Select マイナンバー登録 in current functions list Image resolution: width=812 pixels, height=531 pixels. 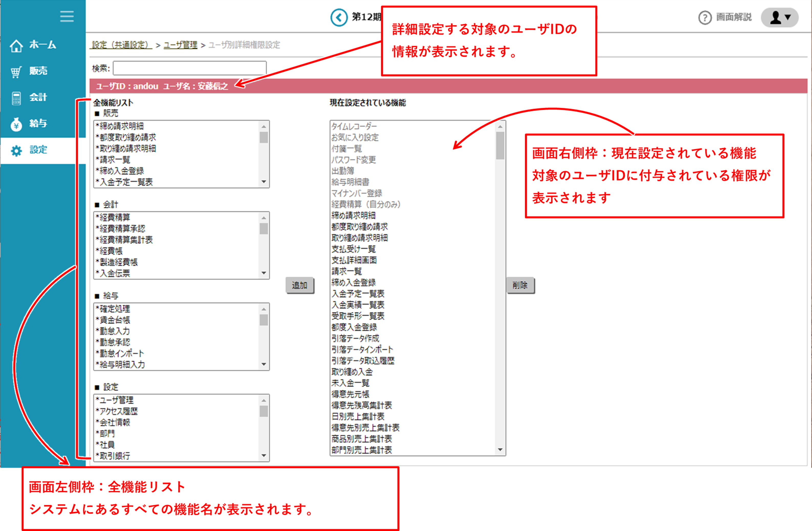coord(413,193)
